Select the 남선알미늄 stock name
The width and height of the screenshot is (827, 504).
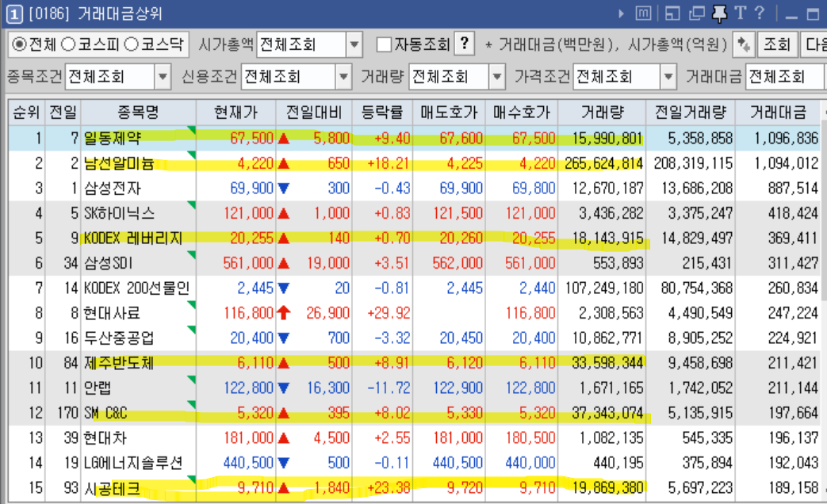pyautogui.click(x=119, y=163)
